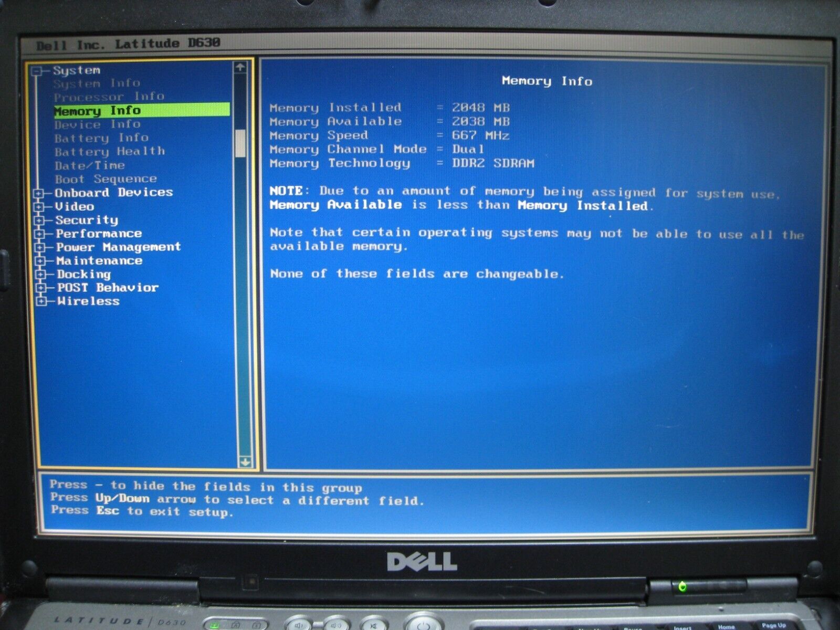The height and width of the screenshot is (630, 840).
Task: Expand the Security group
Action: (x=39, y=220)
